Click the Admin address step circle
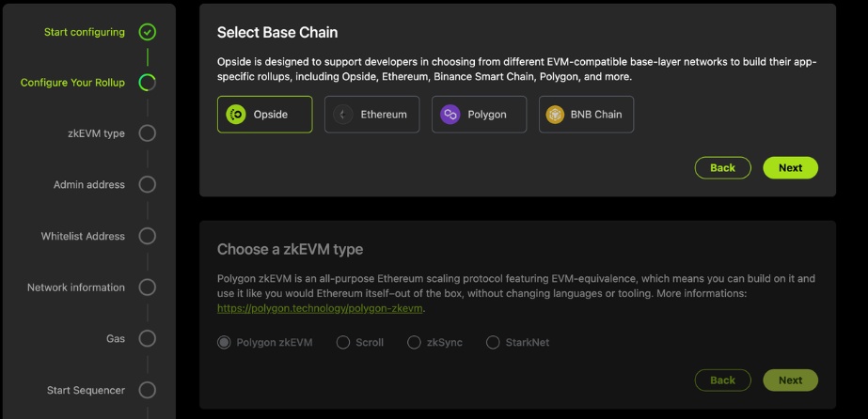 pyautogui.click(x=148, y=184)
